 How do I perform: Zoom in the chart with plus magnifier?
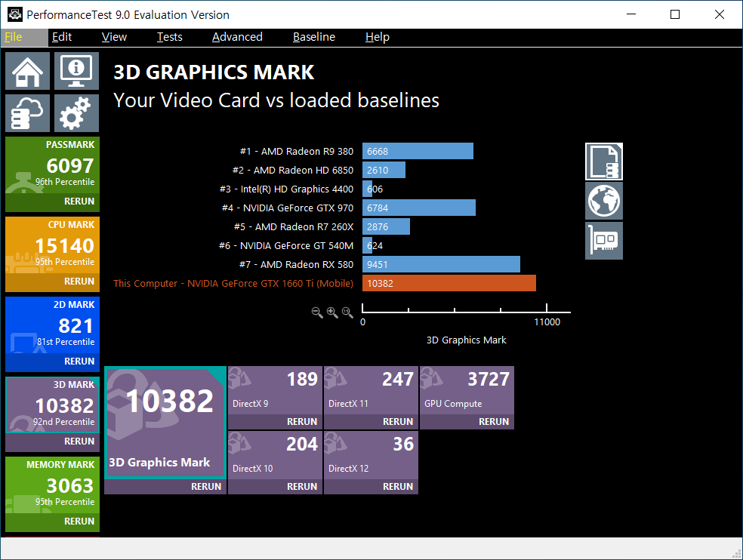[332, 312]
